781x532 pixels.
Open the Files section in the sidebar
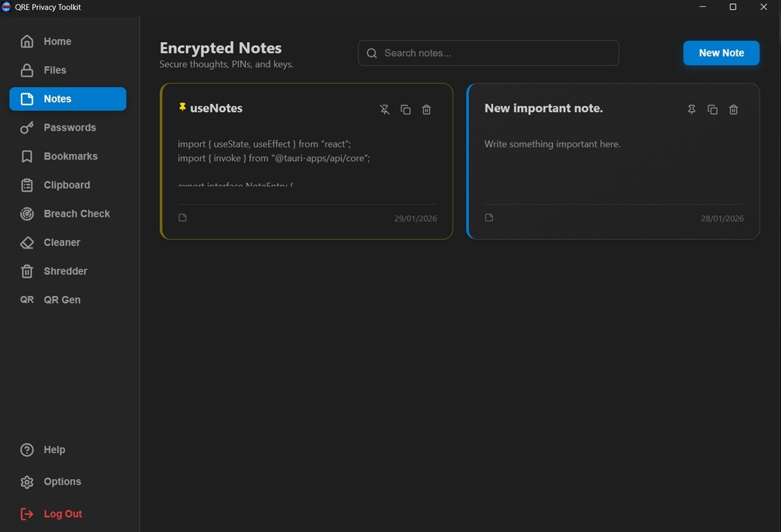tap(55, 70)
